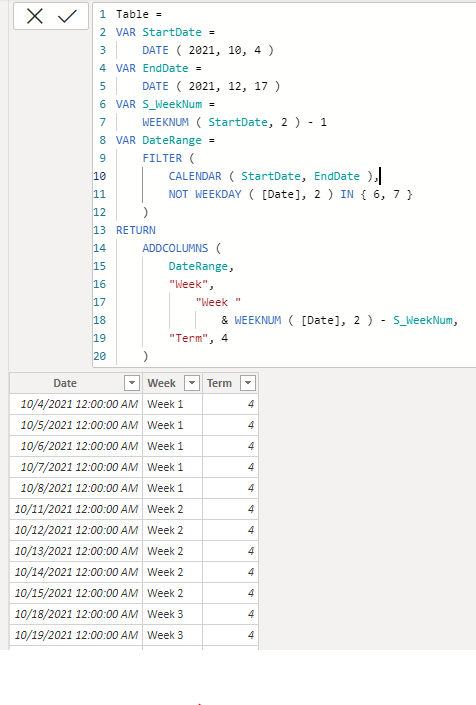Click 'VAR StartDate =' on line 2

(165, 32)
